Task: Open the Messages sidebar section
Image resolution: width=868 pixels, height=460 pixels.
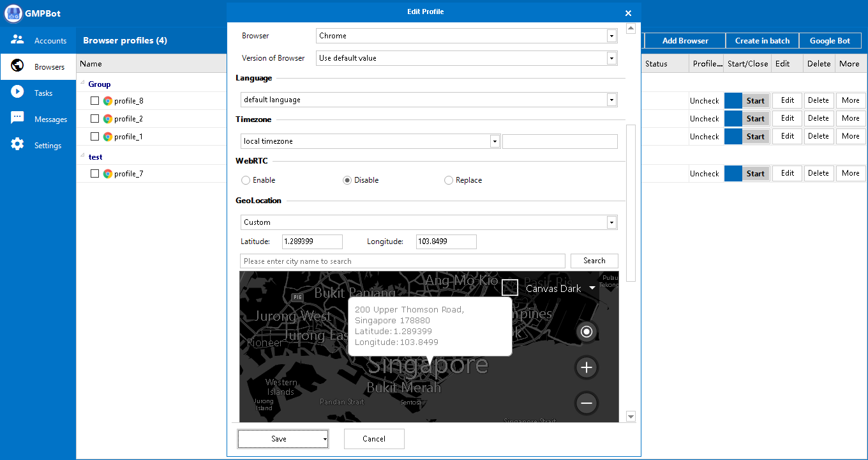Action: click(x=38, y=119)
